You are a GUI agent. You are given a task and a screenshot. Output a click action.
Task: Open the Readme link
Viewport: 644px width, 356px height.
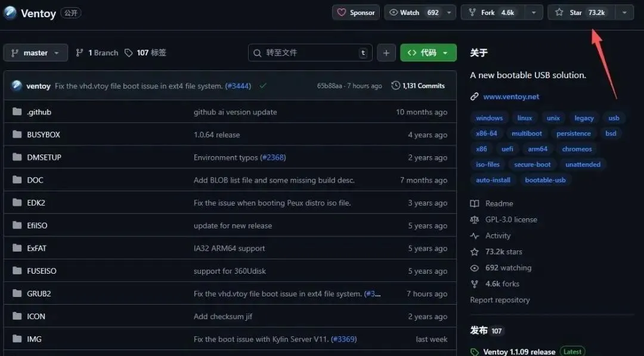pos(492,204)
